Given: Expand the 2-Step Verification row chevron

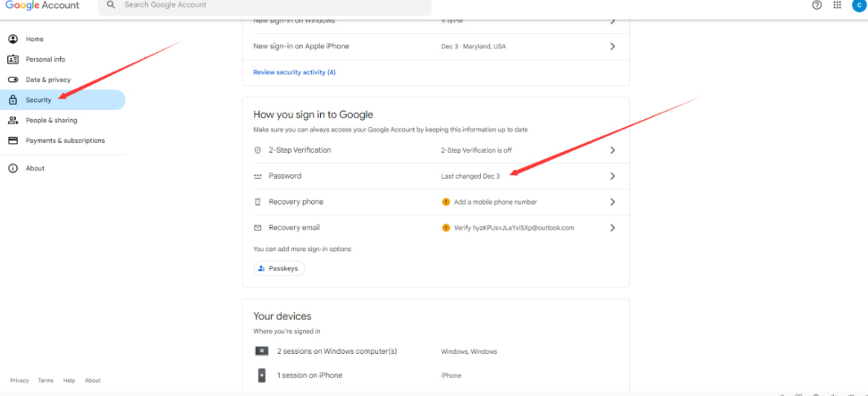Looking at the screenshot, I should [x=612, y=150].
